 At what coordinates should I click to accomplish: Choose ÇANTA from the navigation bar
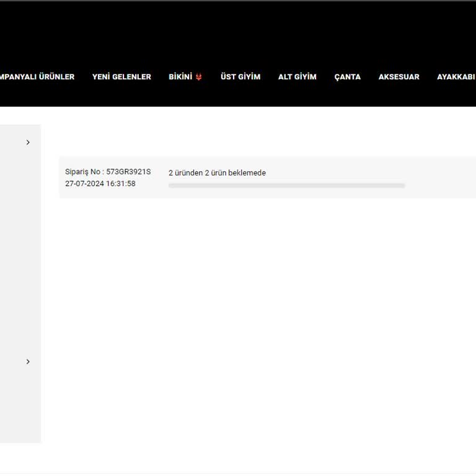[347, 77]
